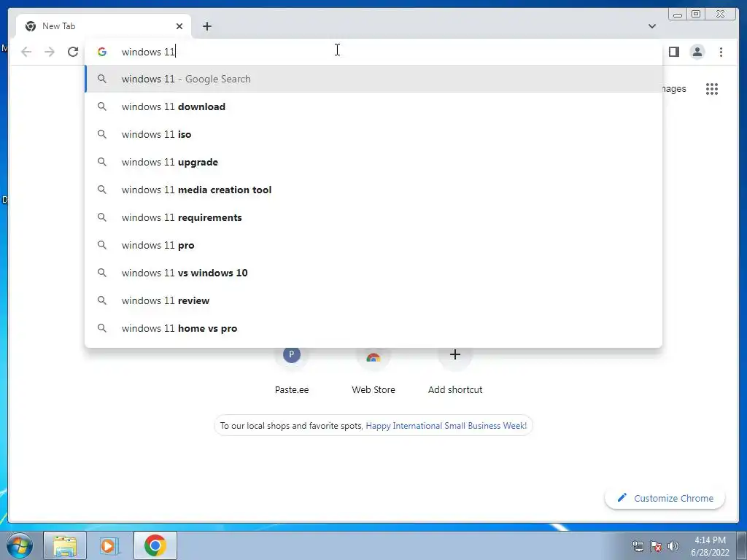Choose windows 11 iso suggestion

point(373,134)
